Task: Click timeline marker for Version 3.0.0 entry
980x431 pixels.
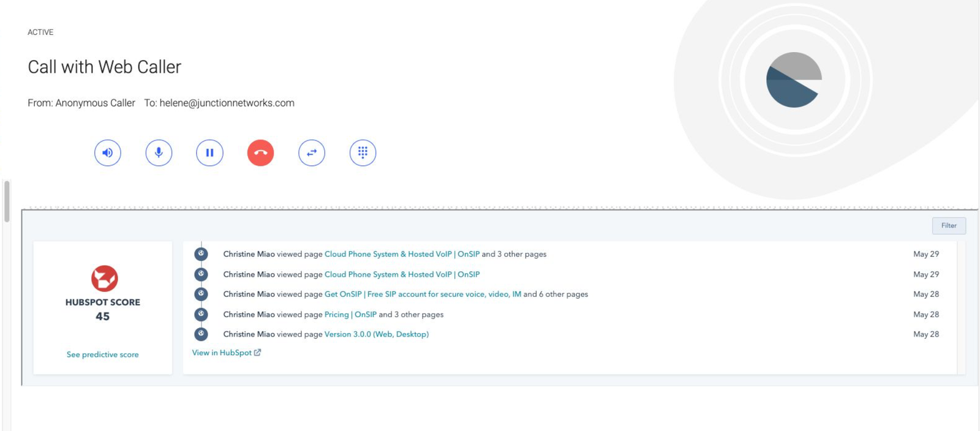Action: [201, 334]
